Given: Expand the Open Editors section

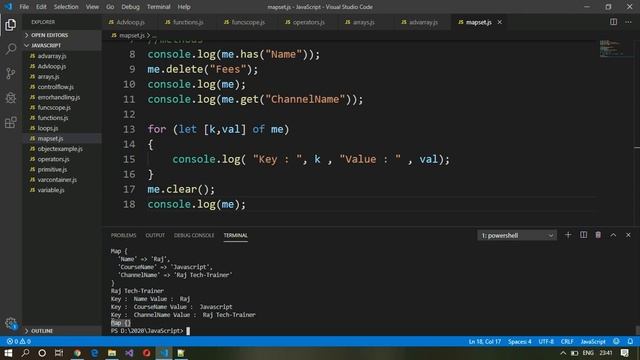Looking at the screenshot, I should click(62, 35).
